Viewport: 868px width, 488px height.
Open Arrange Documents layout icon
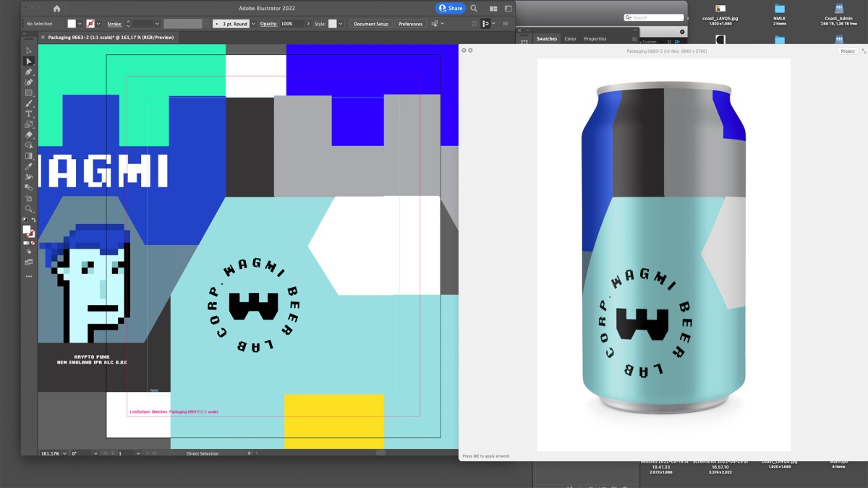pyautogui.click(x=493, y=9)
